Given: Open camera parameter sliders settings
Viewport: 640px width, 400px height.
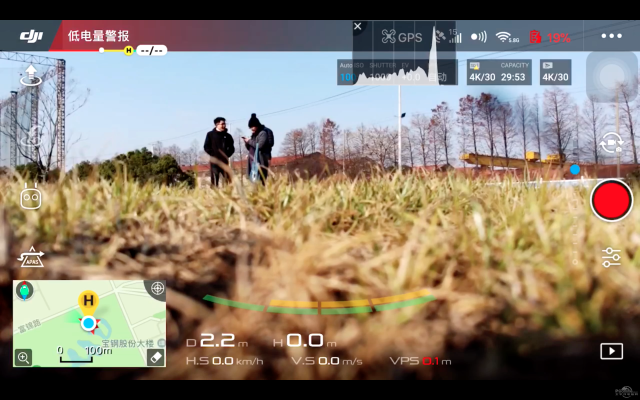Looking at the screenshot, I should tap(611, 257).
